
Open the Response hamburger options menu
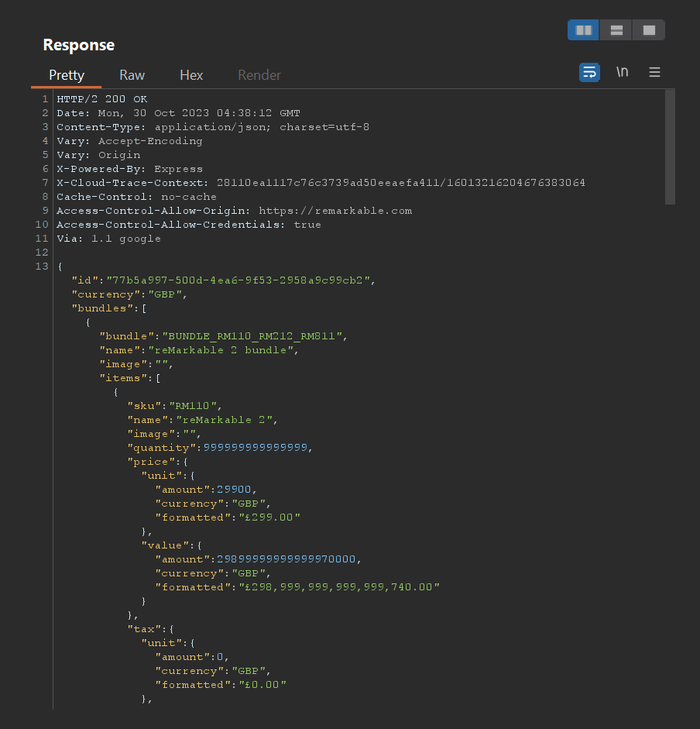coord(654,72)
